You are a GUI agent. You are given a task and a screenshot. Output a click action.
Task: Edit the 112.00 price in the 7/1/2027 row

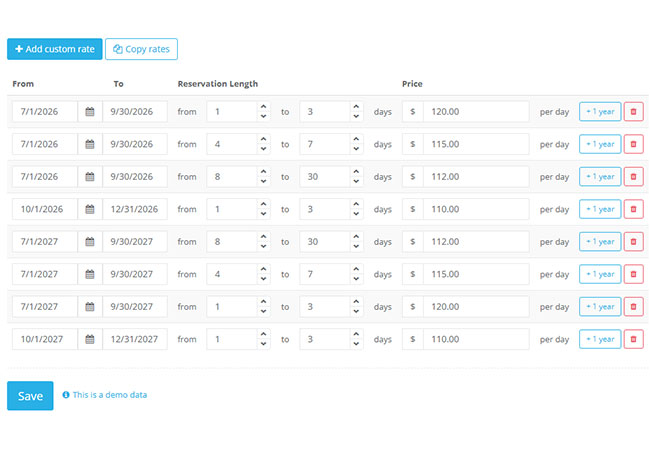476,242
